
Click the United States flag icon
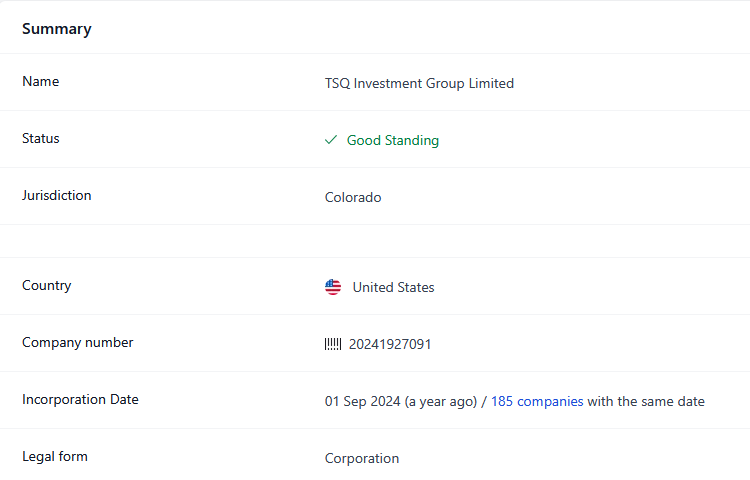coord(333,287)
